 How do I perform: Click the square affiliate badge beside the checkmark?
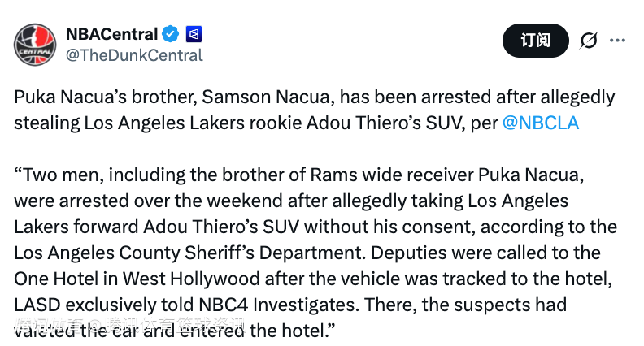point(194,34)
